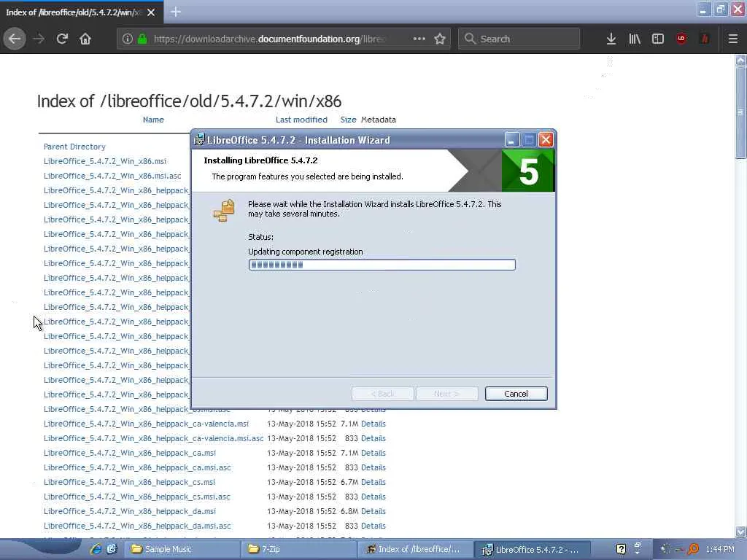The image size is (747, 560).
Task: Open a new tab with plus button
Action: (x=176, y=12)
